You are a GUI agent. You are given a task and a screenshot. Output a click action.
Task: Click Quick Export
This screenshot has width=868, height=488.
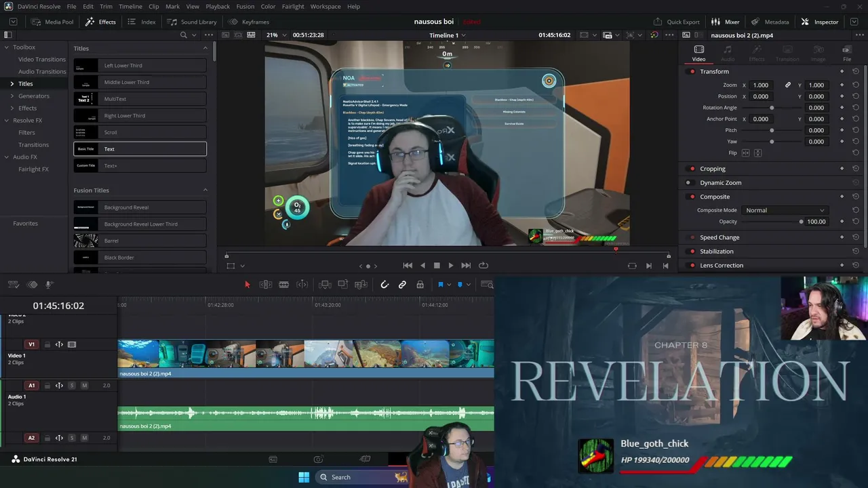coord(676,22)
